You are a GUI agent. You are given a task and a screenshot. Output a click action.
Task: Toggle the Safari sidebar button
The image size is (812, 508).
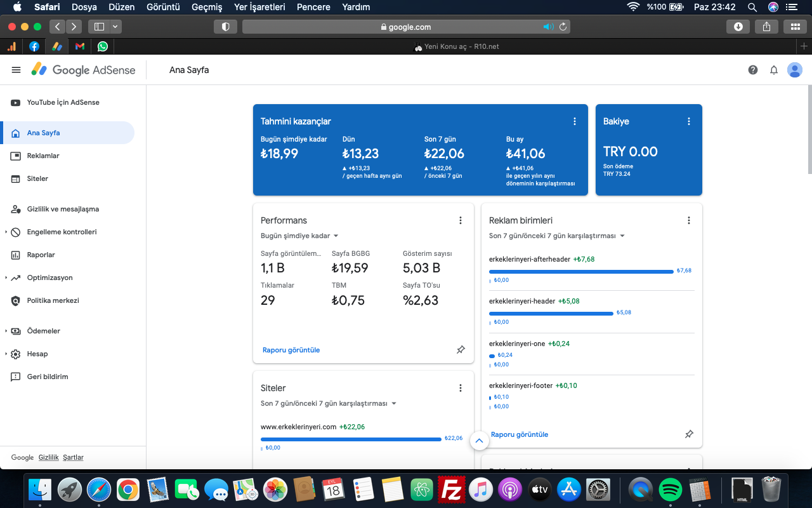99,27
